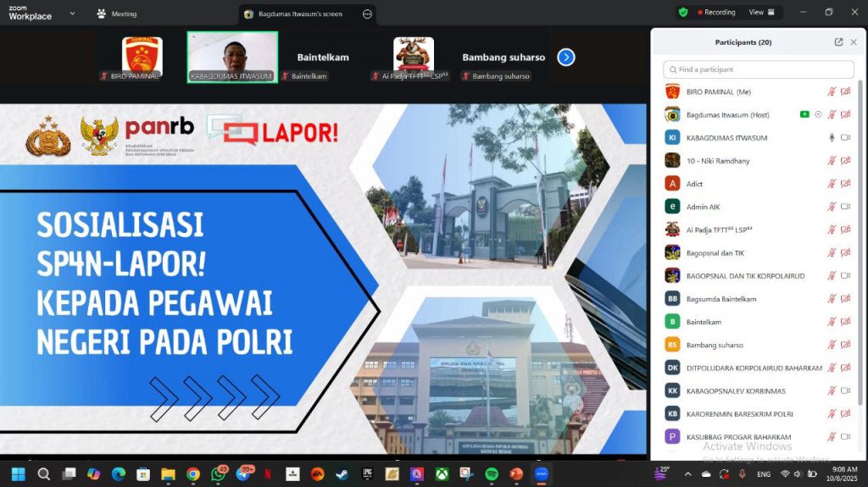Image resolution: width=868 pixels, height=487 pixels.
Task: Pop out the Participants panel
Action: pos(838,42)
